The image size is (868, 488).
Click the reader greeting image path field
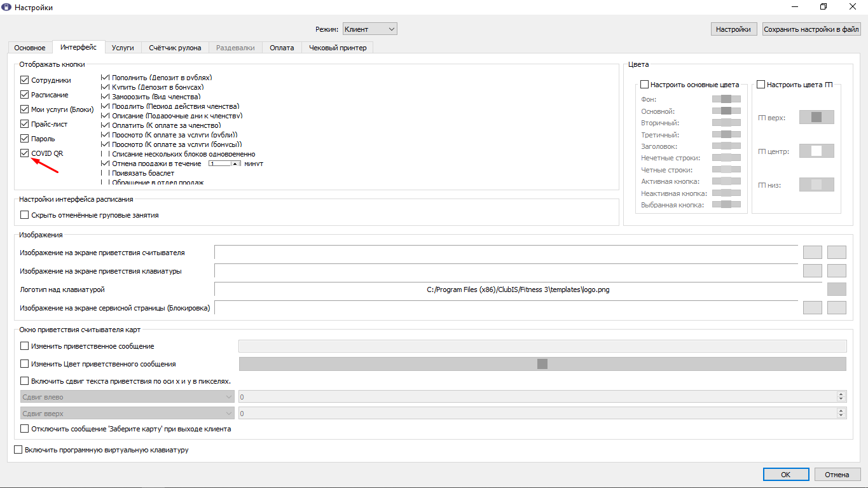pos(506,253)
